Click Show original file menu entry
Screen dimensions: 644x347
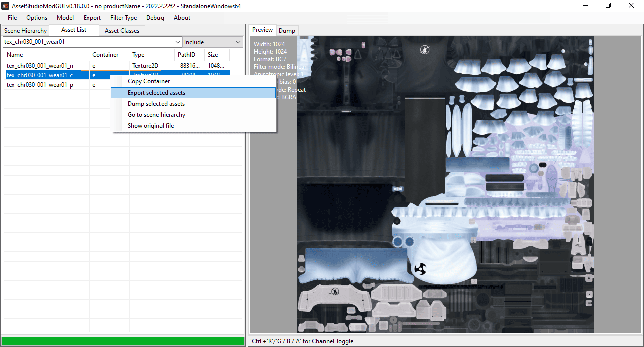tap(150, 126)
